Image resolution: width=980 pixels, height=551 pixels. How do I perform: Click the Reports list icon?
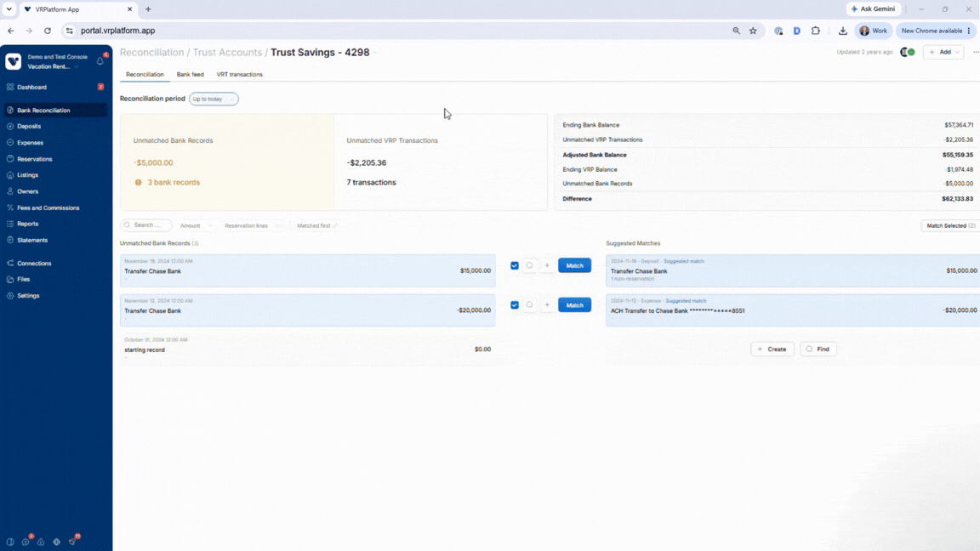point(10,224)
